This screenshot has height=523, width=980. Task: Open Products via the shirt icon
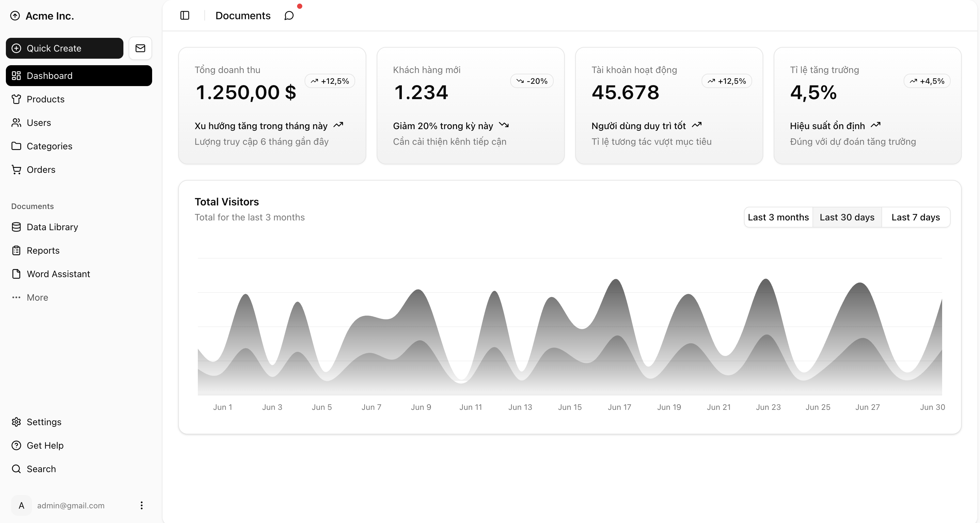16,99
